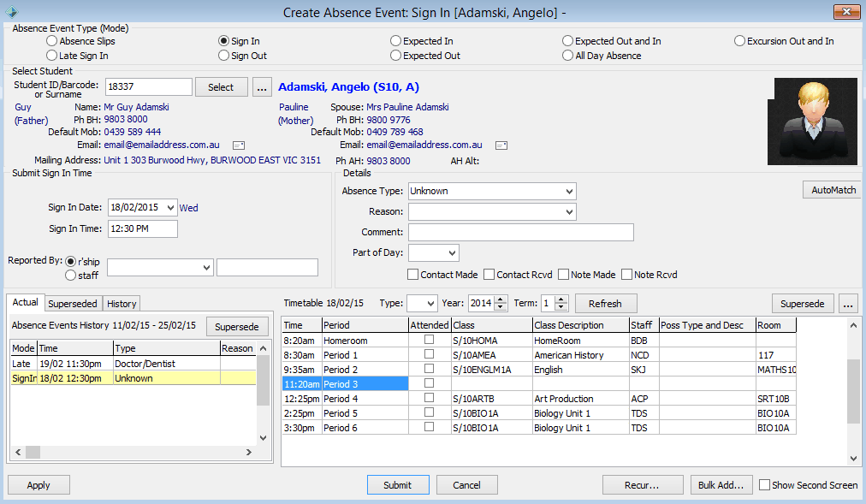This screenshot has height=504, width=866.
Task: Switch to the Actual tab
Action: coord(26,303)
